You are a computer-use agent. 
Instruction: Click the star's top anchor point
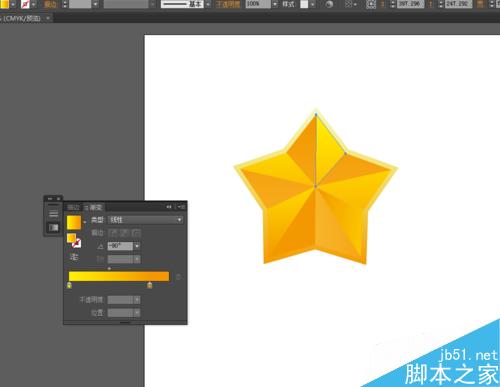click(x=316, y=114)
